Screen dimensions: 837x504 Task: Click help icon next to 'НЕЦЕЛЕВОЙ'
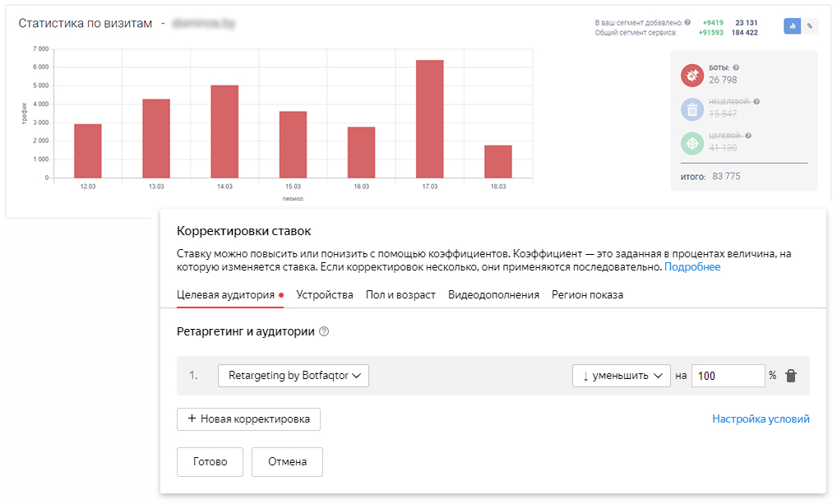756,102
